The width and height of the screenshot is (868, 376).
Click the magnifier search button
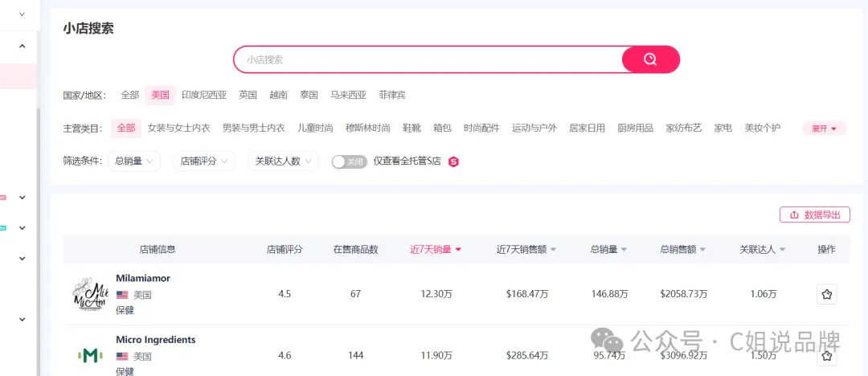[650, 59]
